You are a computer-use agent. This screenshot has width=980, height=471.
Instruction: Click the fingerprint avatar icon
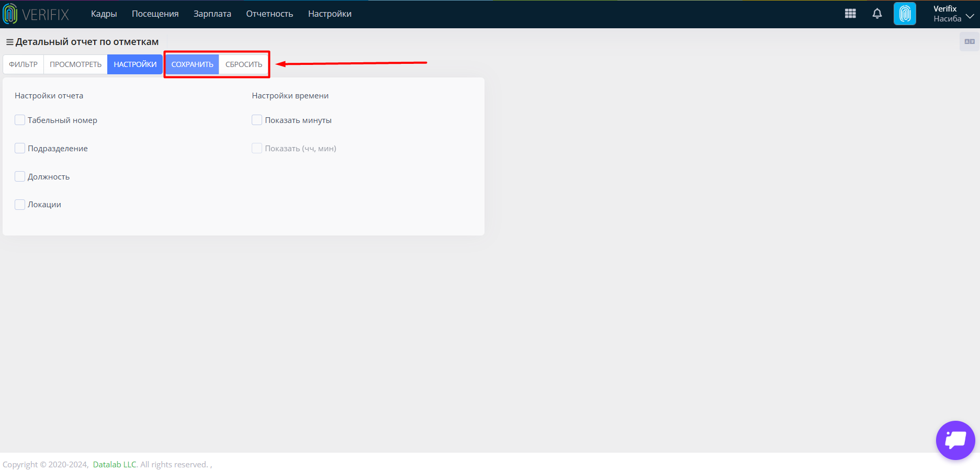(x=905, y=14)
